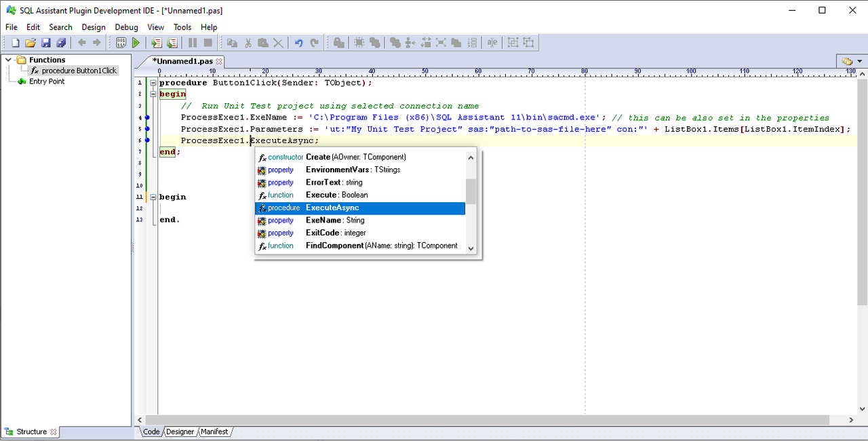
Task: Click the Pause execution toolbar icon
Action: (193, 43)
